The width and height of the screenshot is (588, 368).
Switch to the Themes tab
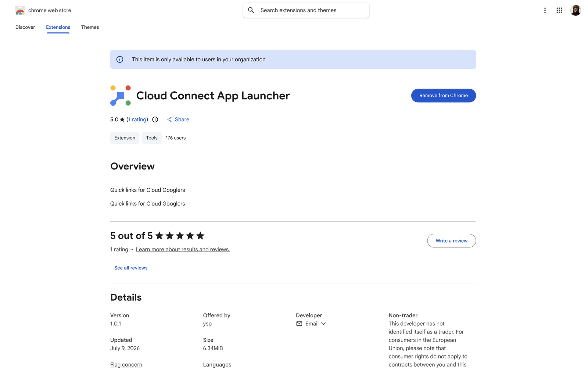(x=90, y=27)
